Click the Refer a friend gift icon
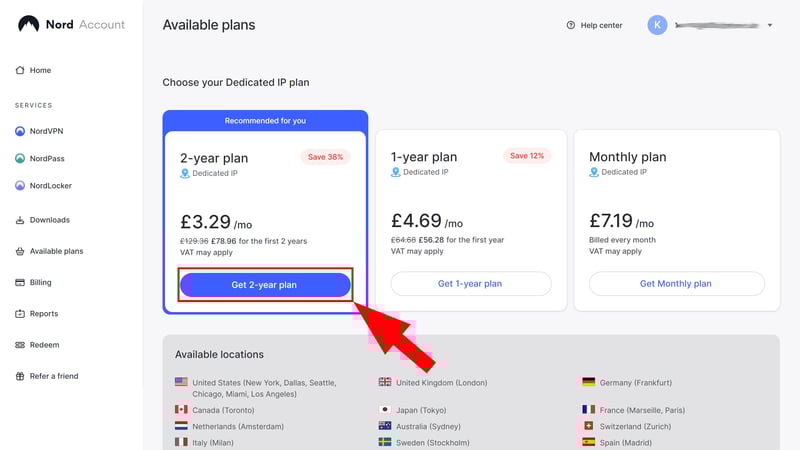Image resolution: width=800 pixels, height=450 pixels. point(20,376)
